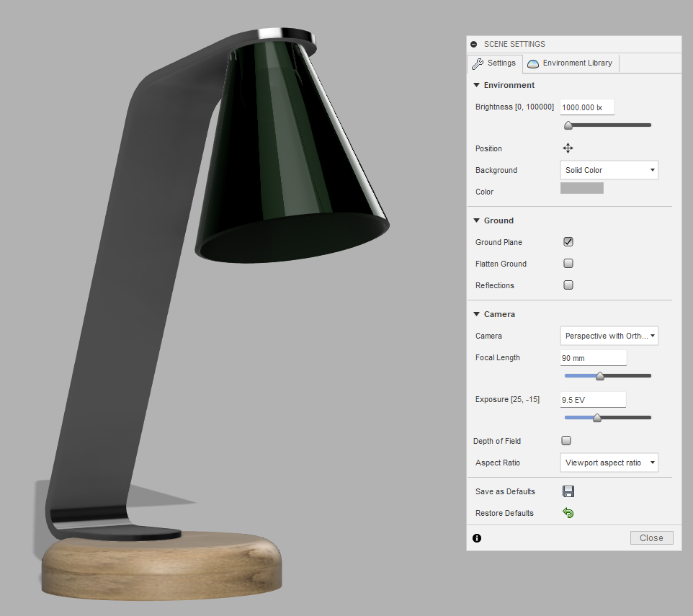693x616 pixels.
Task: Enable the Reflections checkbox
Action: pos(568,285)
